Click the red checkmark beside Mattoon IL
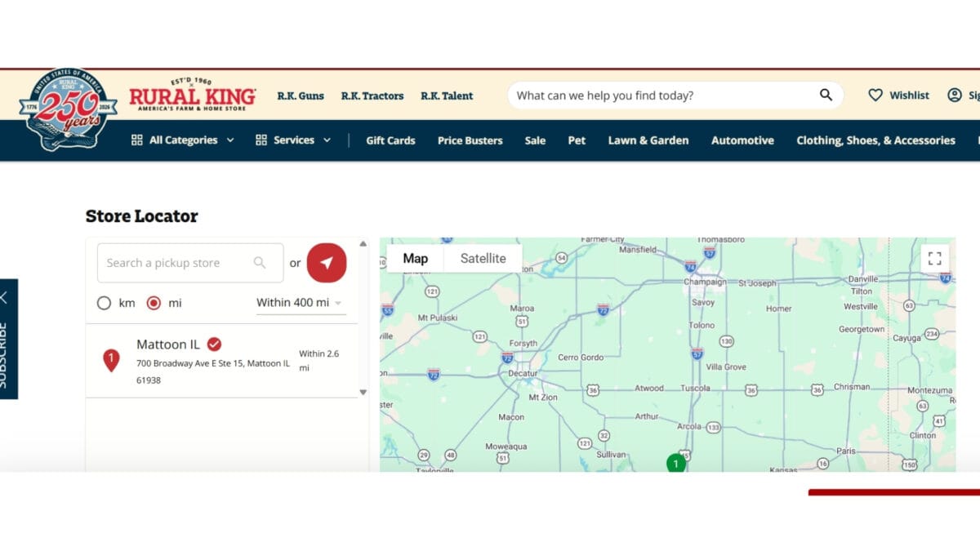980x551 pixels. (x=214, y=344)
